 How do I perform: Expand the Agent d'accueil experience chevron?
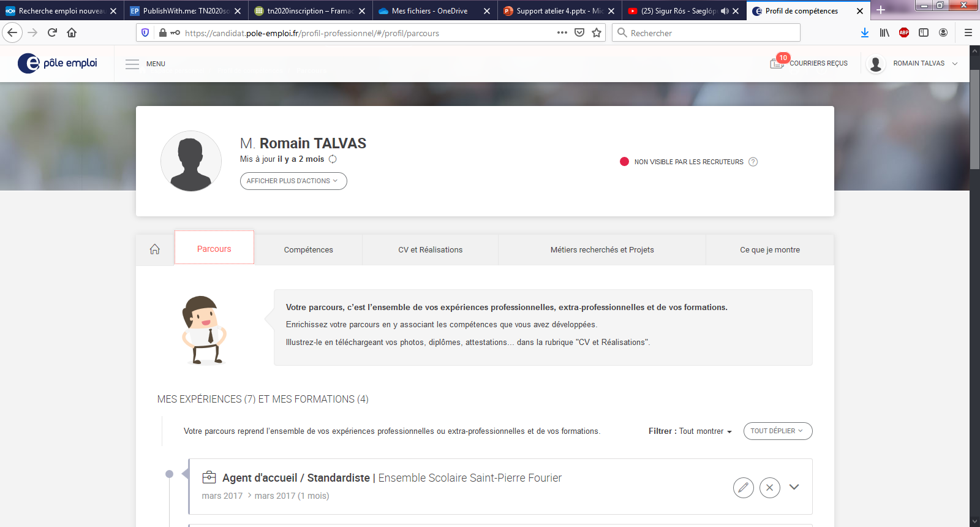pos(794,487)
